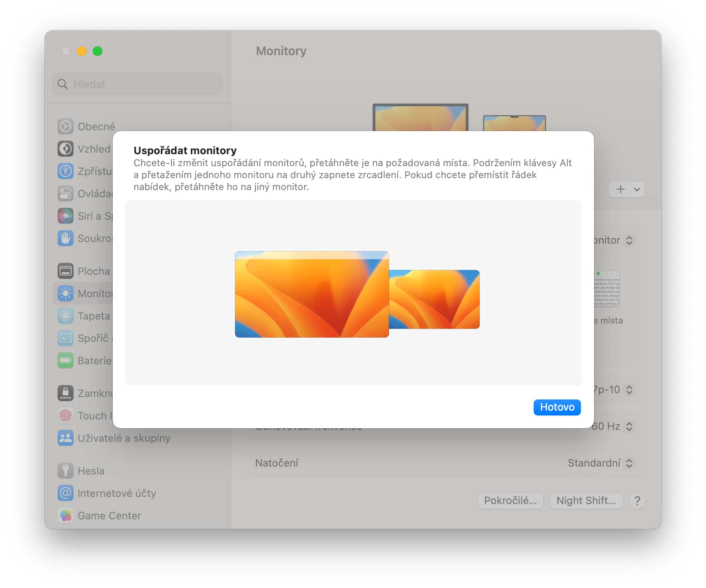Click the green zoom window button

coord(98,51)
